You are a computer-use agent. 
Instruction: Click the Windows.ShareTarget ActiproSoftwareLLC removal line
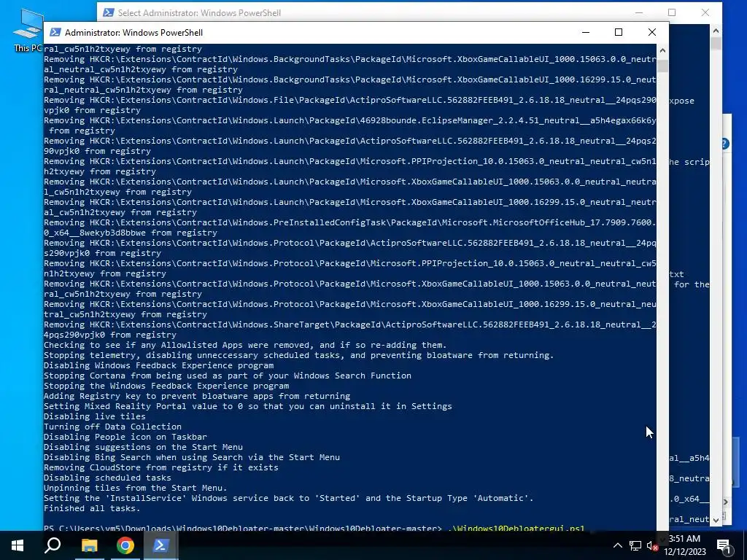point(349,330)
